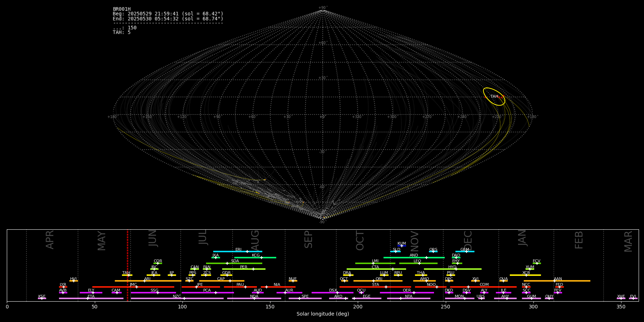Select the ORS shower label

[433, 250]
